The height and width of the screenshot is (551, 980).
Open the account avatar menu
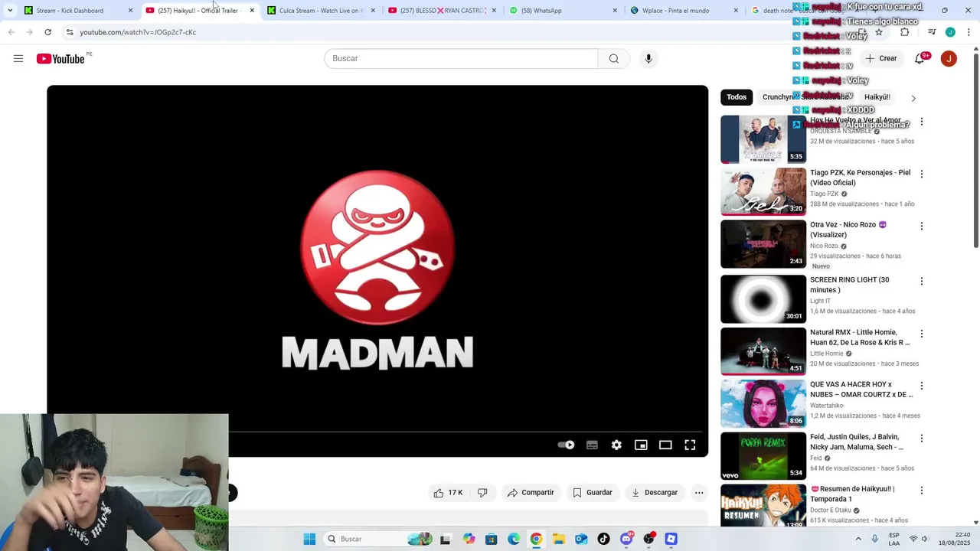coord(949,59)
